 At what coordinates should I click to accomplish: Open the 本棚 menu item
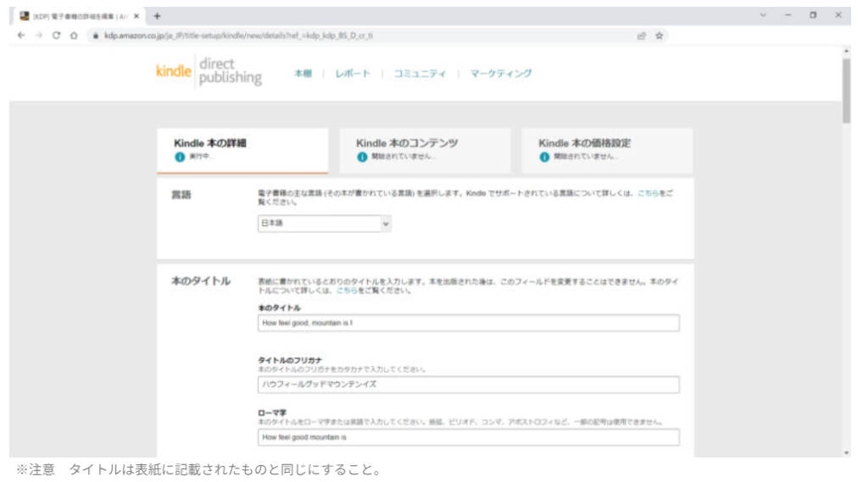[x=303, y=74]
